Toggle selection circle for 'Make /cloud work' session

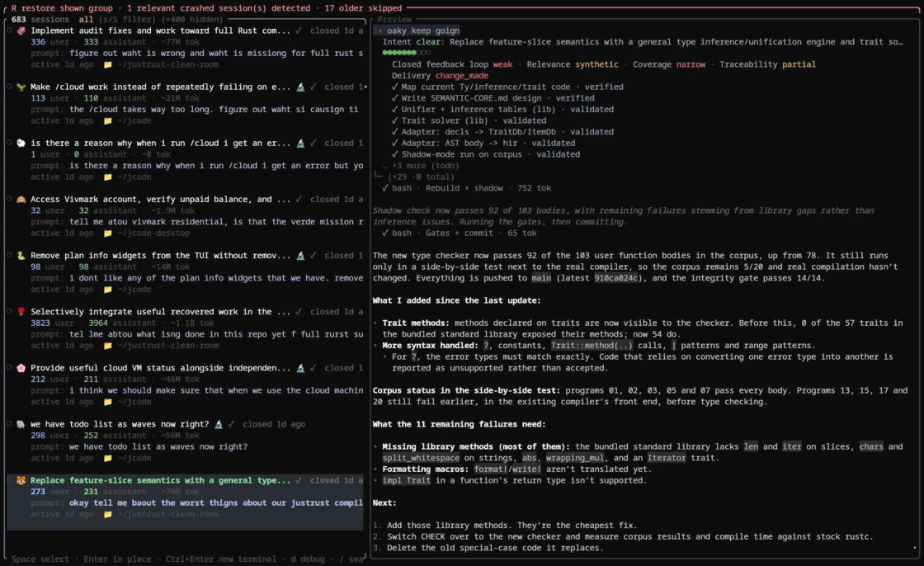pyautogui.click(x=9, y=86)
